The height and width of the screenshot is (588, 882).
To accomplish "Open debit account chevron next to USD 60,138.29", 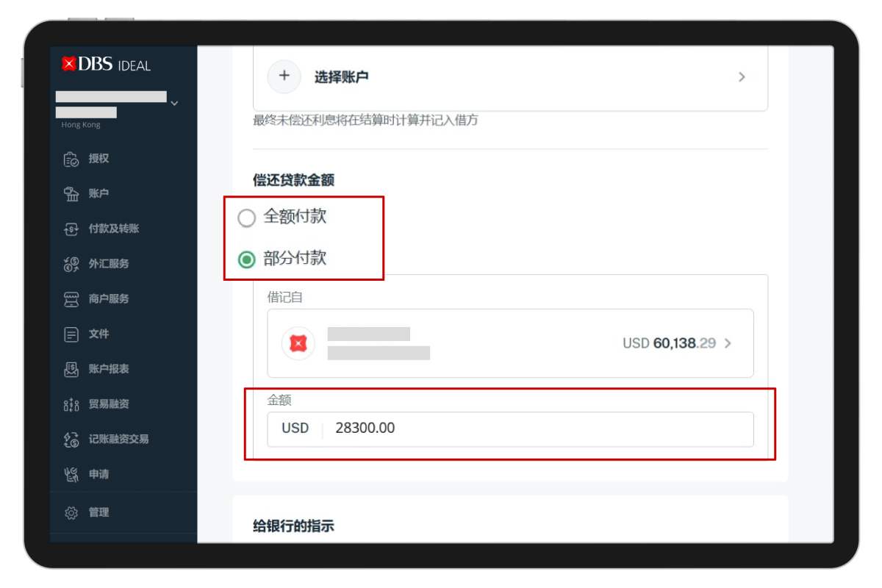I will (728, 343).
